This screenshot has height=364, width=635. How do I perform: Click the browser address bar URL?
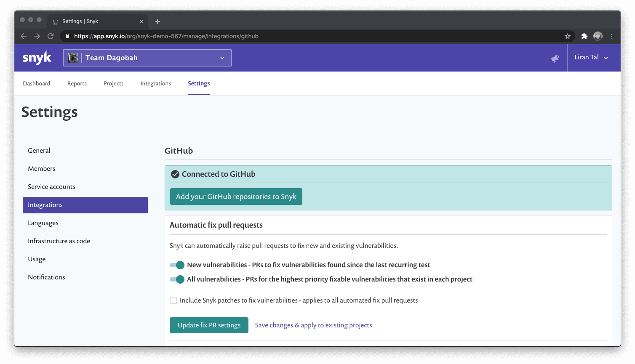pos(166,36)
